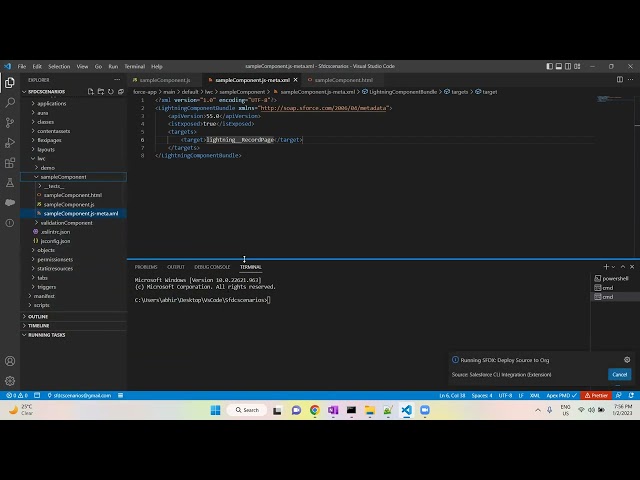This screenshot has height=480, width=640.
Task: Click targets in the breadcrumb path
Action: click(x=459, y=92)
